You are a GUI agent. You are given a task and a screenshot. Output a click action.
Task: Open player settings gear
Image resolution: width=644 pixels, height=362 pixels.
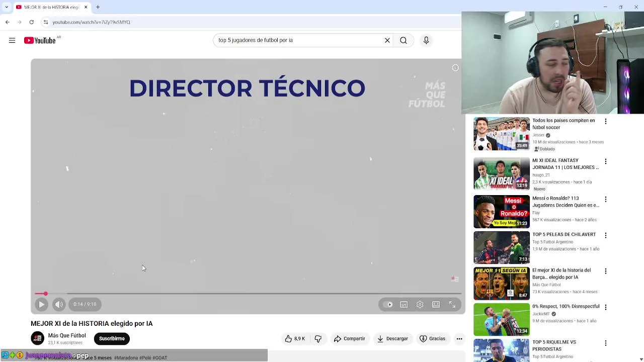click(420, 304)
